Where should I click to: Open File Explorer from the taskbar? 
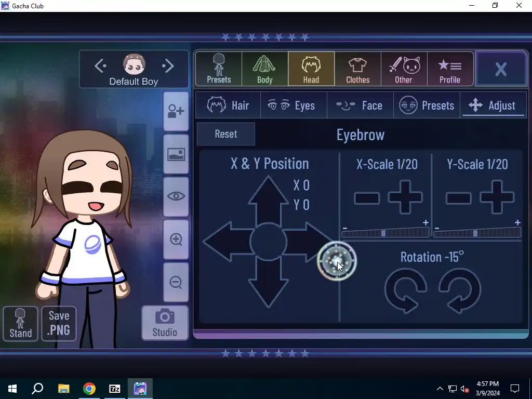[x=63, y=389]
